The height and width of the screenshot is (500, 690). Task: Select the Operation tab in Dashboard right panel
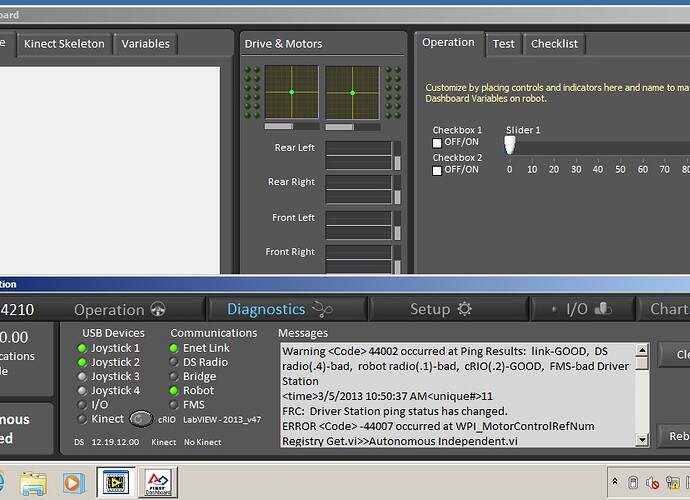(x=448, y=42)
